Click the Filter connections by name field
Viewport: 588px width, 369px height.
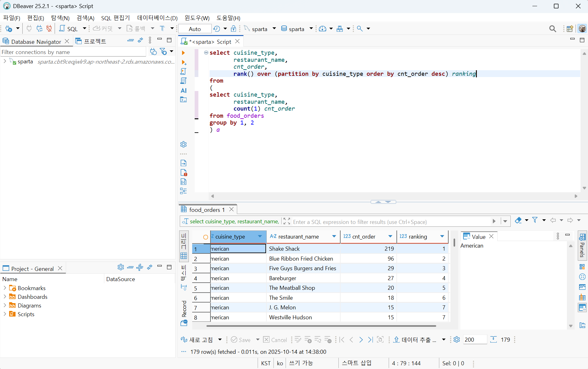point(73,52)
